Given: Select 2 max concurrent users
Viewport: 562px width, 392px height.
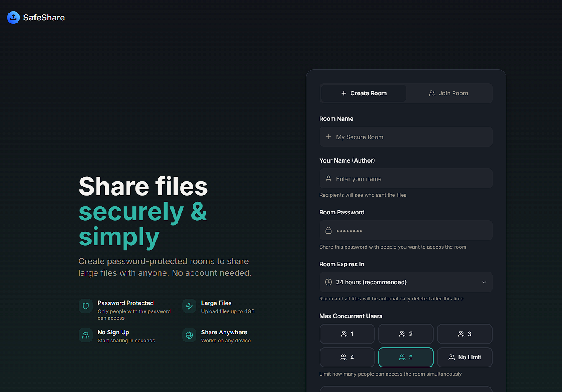Looking at the screenshot, I should (406, 334).
